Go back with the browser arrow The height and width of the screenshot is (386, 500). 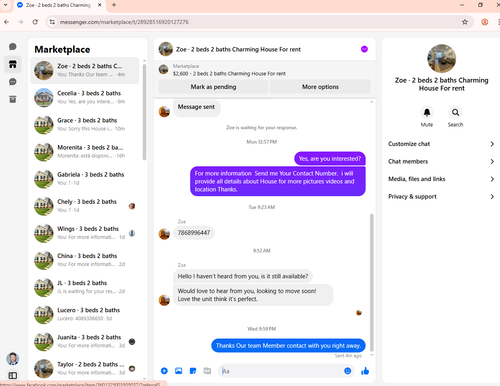coord(7,22)
